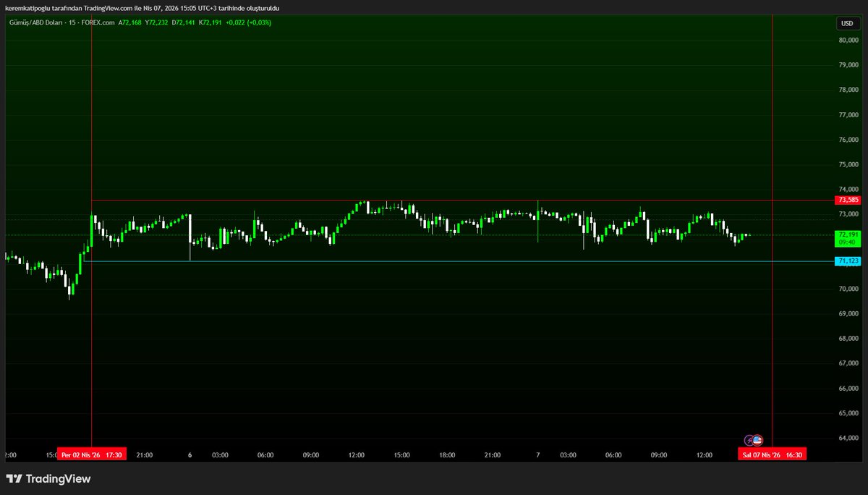
Task: Click the Y72,232 high value in legend
Action: [156, 22]
